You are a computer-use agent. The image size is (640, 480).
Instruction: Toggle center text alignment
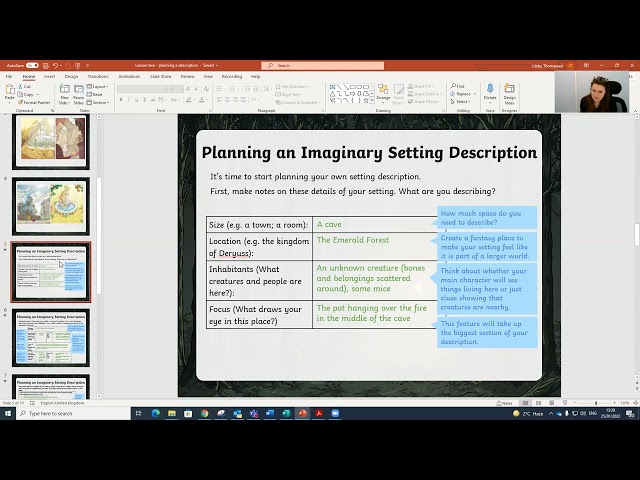[x=227, y=100]
